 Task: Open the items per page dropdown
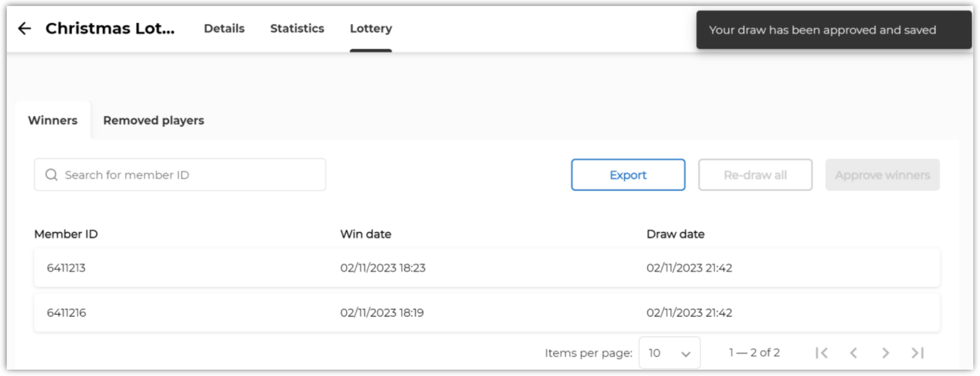click(669, 353)
